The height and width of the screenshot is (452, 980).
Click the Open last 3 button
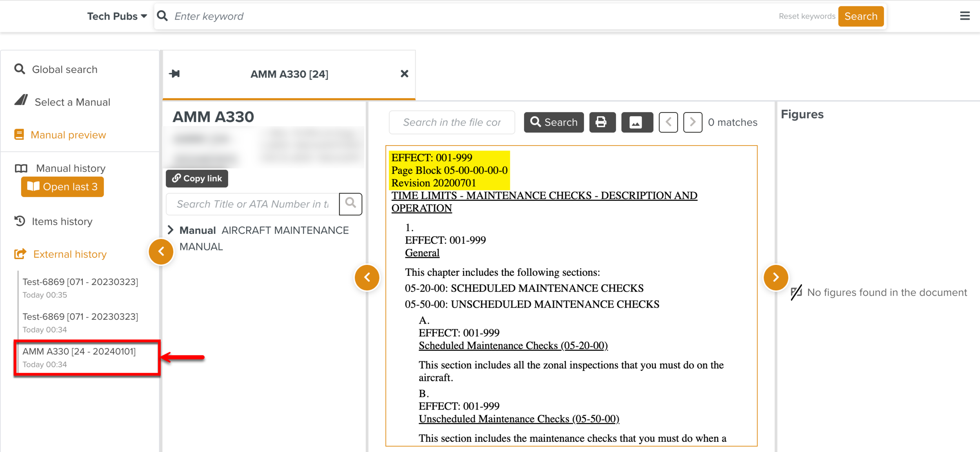[x=63, y=187]
